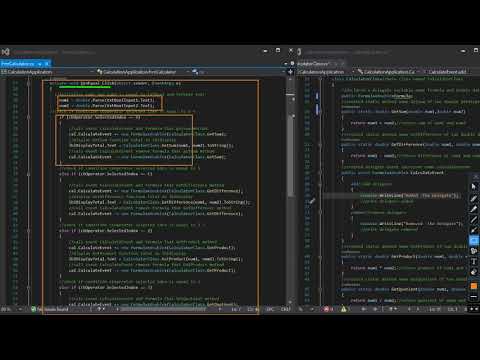Select the pen tool in annotation toolbar
The width and height of the screenshot is (480, 360).
click(x=474, y=199)
